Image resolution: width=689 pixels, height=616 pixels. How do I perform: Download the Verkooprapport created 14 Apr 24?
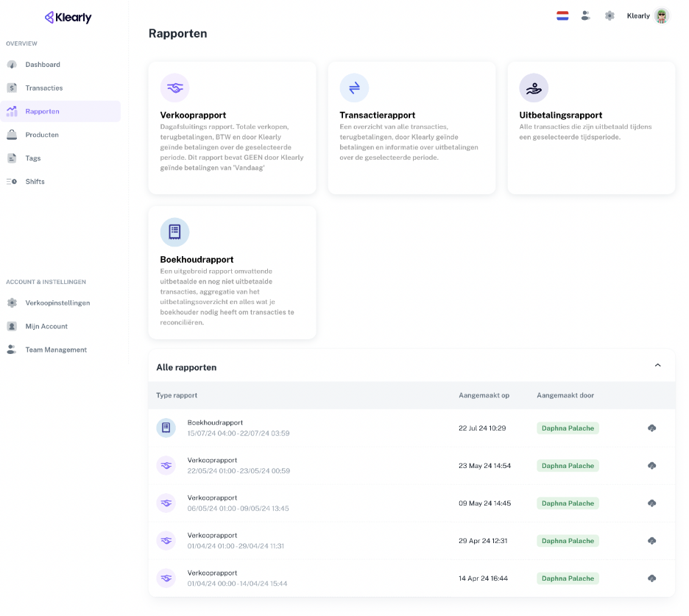point(651,578)
